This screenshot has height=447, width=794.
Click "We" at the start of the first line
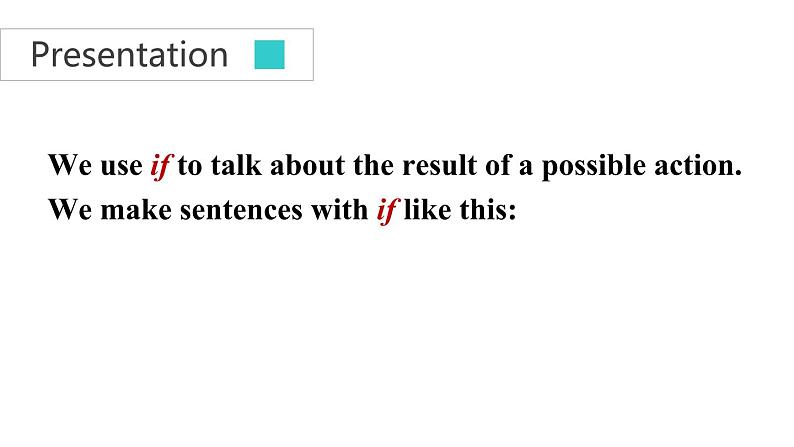pyautogui.click(x=69, y=166)
